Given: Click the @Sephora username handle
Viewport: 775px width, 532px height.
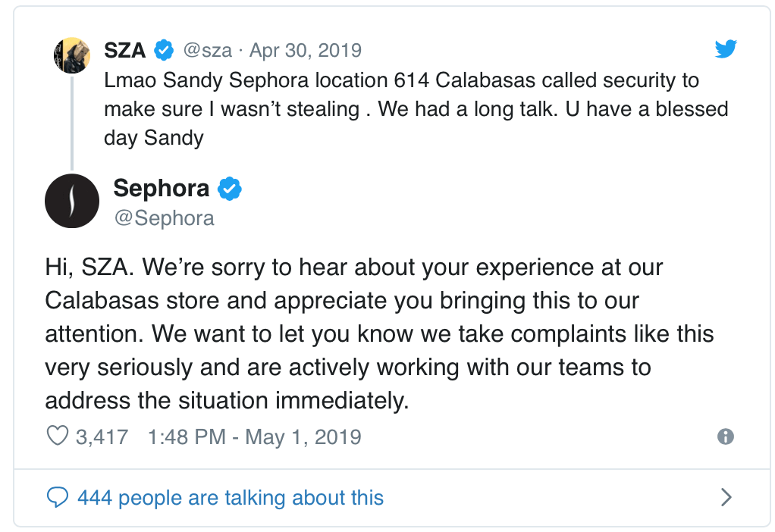Looking at the screenshot, I should coord(164,218).
